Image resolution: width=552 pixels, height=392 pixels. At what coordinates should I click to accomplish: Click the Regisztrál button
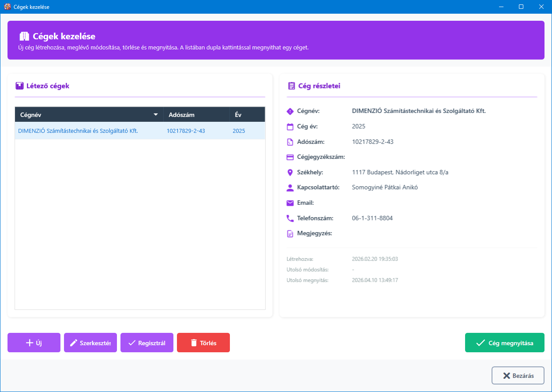click(147, 343)
